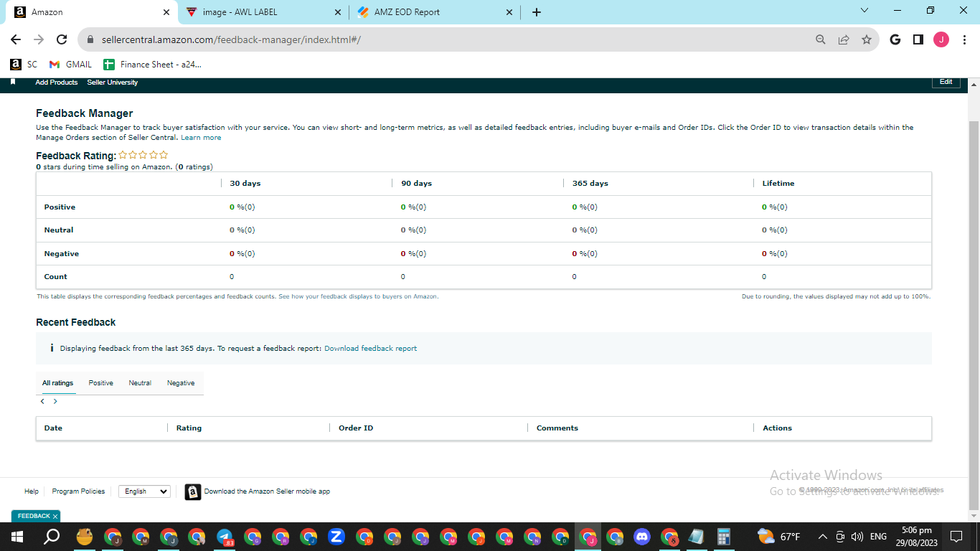Open the Chrome side panel

(x=918, y=40)
